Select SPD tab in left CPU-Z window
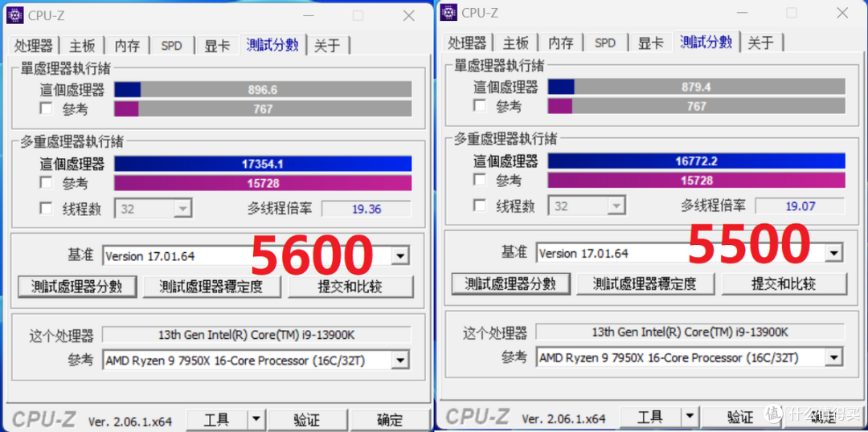The image size is (868, 432). tap(172, 45)
